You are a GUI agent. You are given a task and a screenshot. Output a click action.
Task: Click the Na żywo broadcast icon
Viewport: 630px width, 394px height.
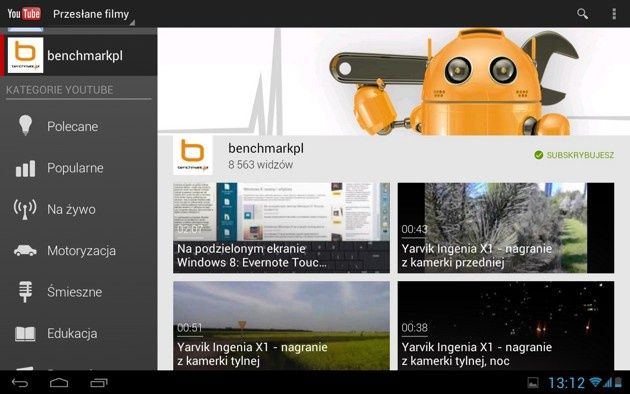tap(25, 209)
